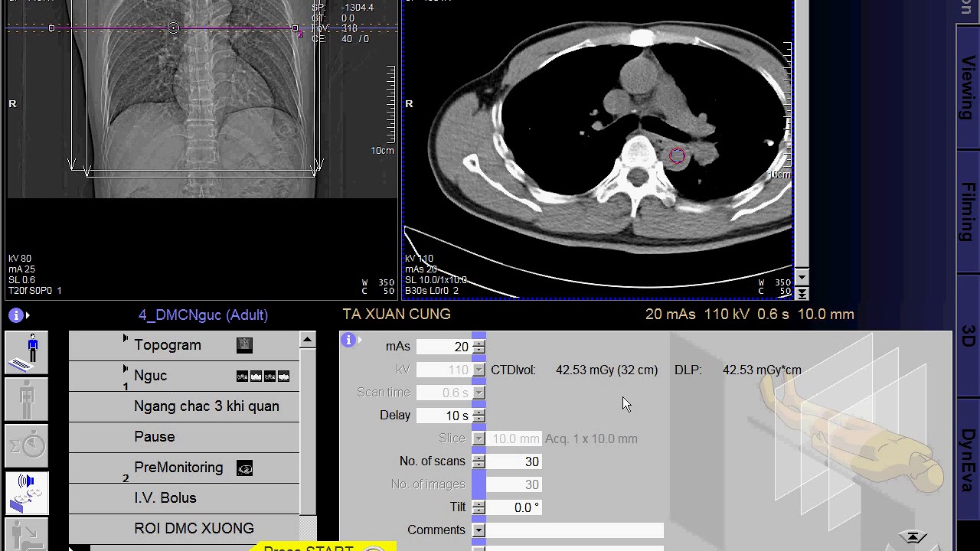The width and height of the screenshot is (980, 551).
Task: Open the speaker Auto Tasking card icon
Action: point(27,491)
